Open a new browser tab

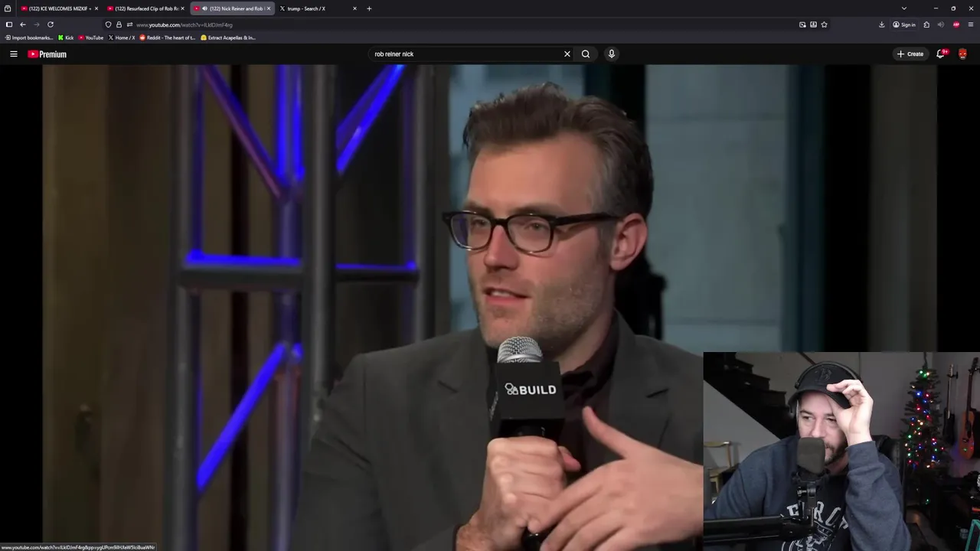(369, 8)
